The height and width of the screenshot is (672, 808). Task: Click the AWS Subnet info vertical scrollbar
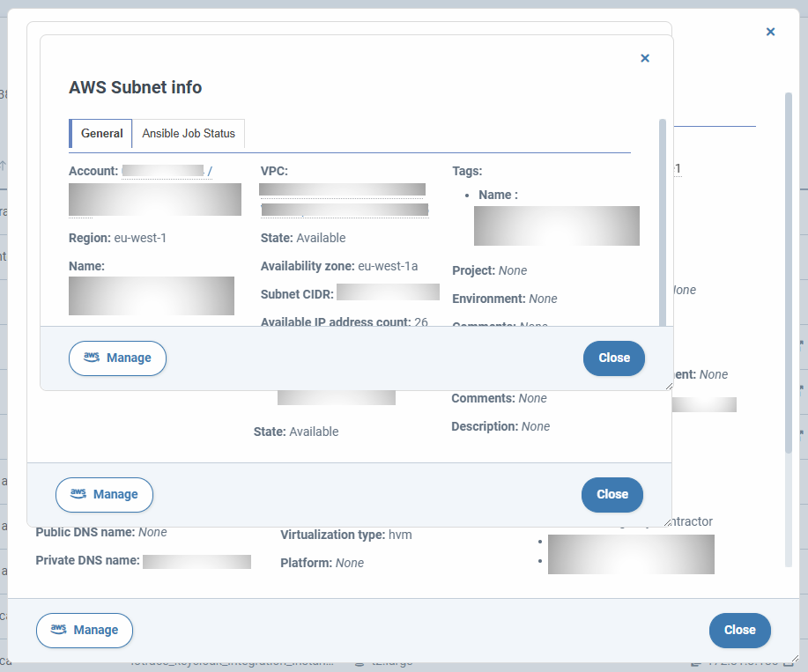point(663,223)
